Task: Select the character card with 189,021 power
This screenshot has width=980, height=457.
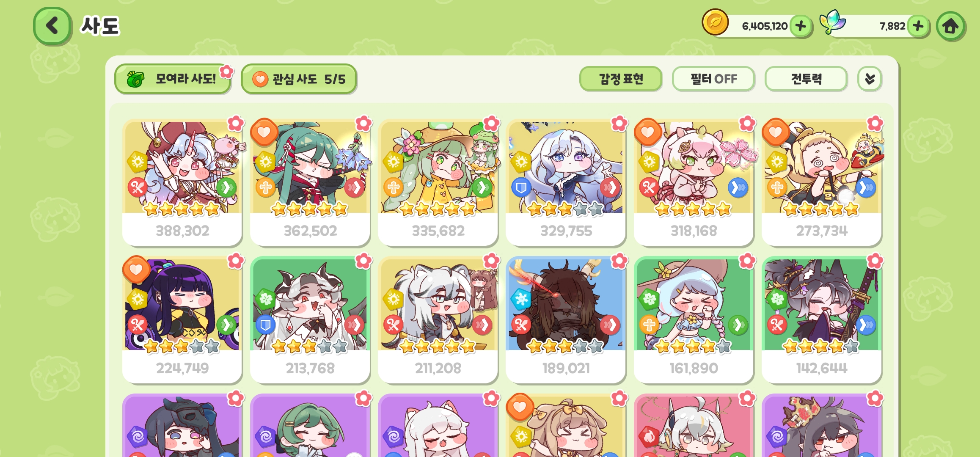Action: (566, 320)
